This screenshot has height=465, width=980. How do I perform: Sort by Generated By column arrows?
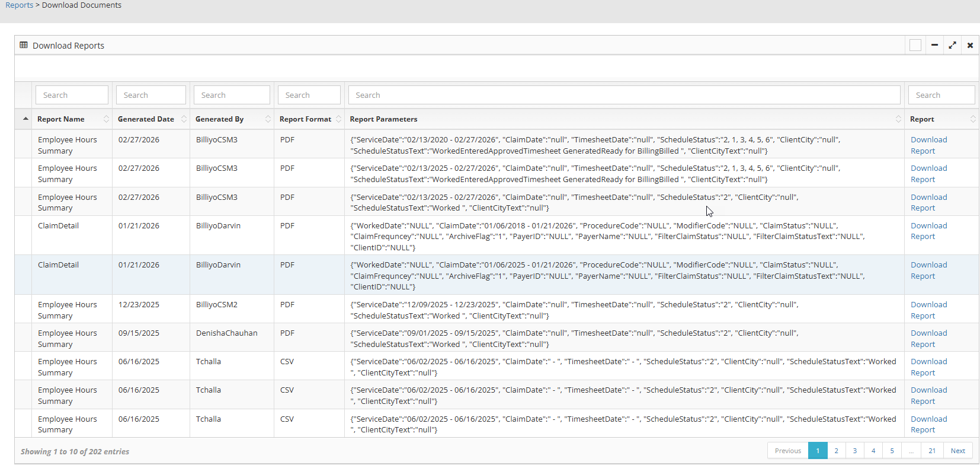pos(268,119)
